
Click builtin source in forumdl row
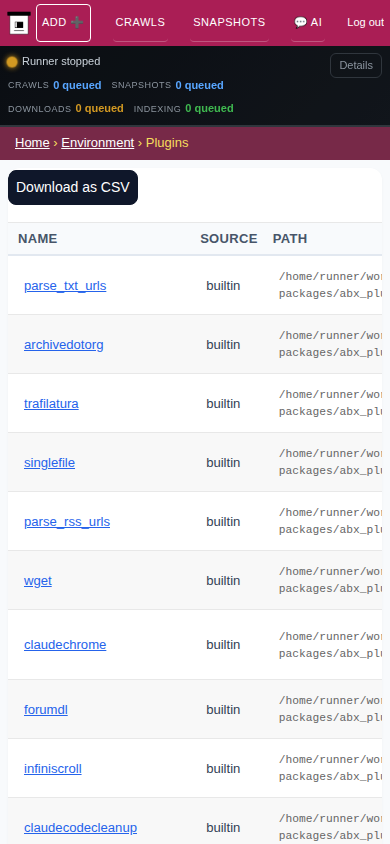[223, 710]
